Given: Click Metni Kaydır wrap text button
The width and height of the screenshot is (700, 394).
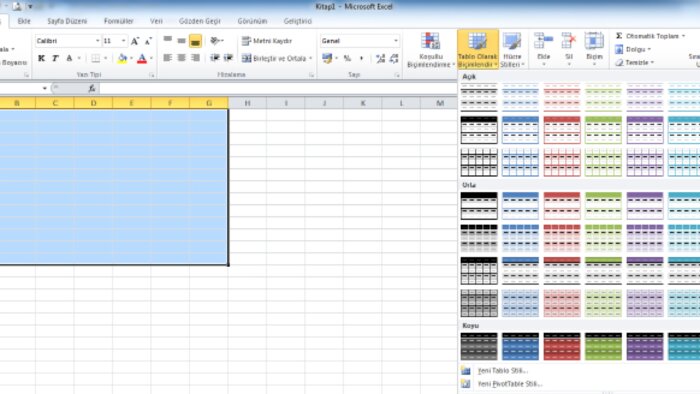Looking at the screenshot, I should [267, 41].
